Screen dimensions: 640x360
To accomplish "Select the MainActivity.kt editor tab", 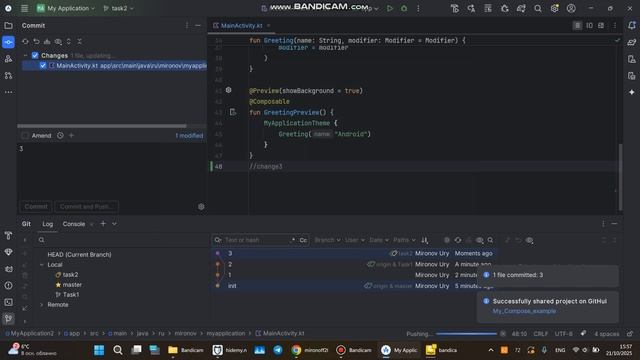I will click(242, 26).
